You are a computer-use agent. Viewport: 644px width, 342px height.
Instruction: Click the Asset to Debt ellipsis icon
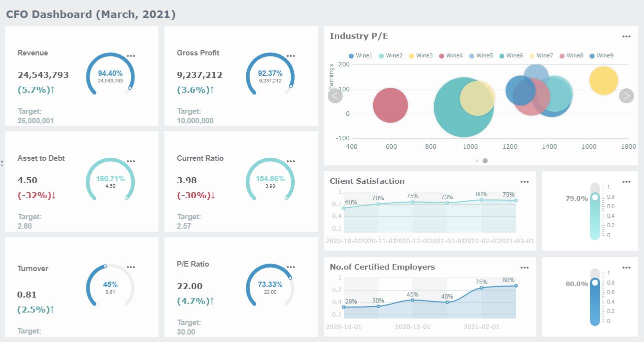click(x=131, y=161)
